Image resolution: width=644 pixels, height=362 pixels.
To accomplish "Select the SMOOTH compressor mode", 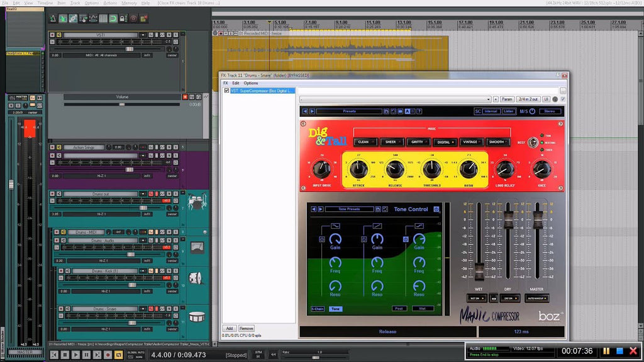I will pyautogui.click(x=498, y=142).
